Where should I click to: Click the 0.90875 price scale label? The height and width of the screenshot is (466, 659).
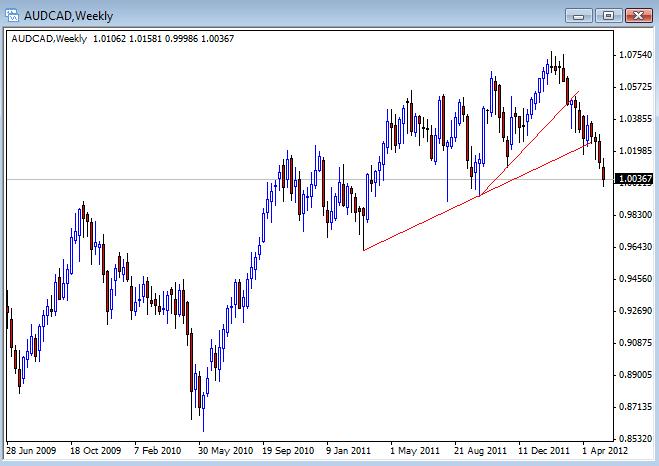click(635, 342)
